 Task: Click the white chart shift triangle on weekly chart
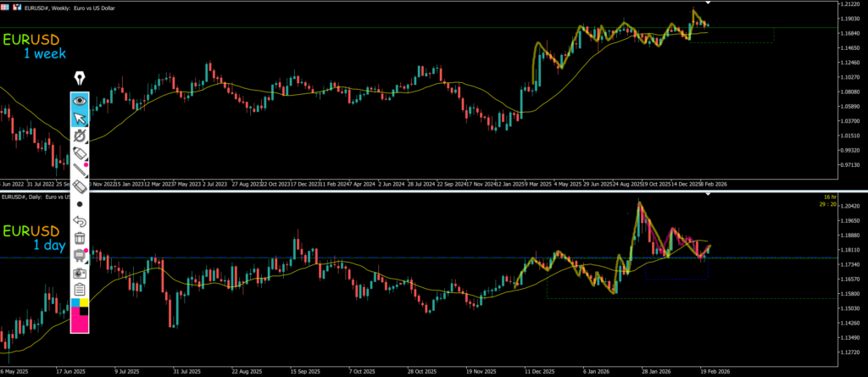[708, 4]
